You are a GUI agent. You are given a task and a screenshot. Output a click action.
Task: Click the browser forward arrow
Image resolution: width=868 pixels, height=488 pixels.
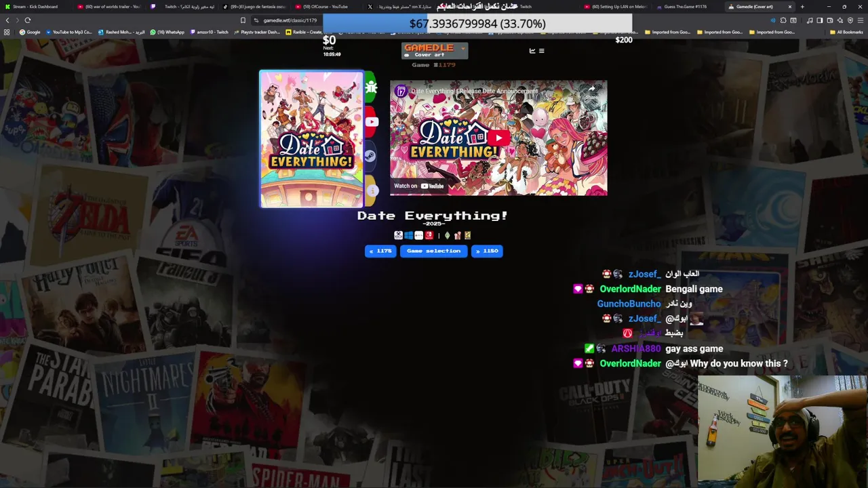coord(18,20)
